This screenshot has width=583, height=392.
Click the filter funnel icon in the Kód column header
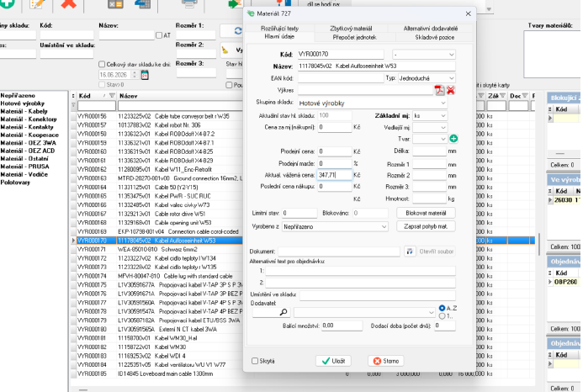click(x=112, y=96)
